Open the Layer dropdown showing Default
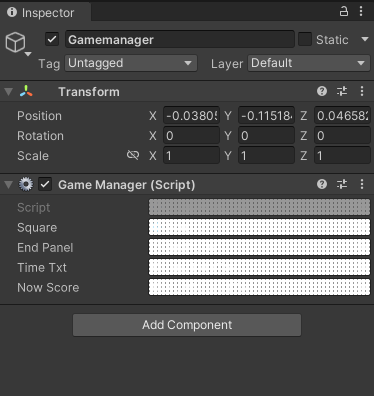Image resolution: width=374 pixels, height=396 pixels. click(309, 63)
